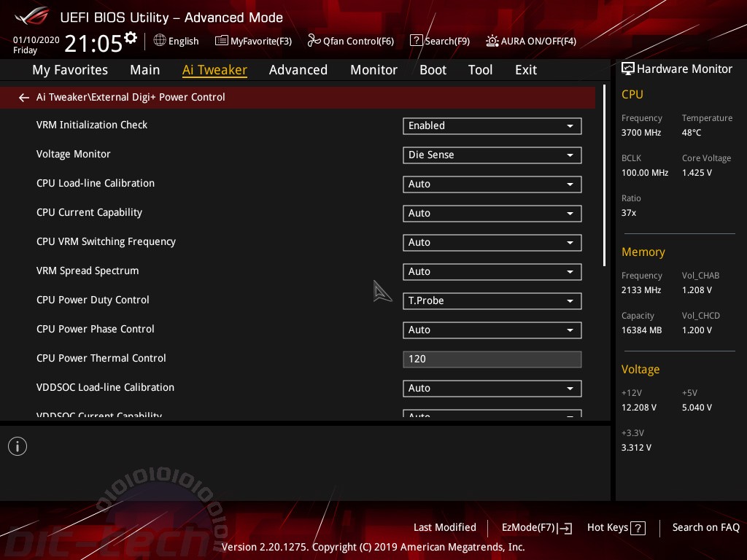Viewport: 747px width, 560px height.
Task: Click Core Voltage 1.425 V reading
Action: tap(697, 173)
